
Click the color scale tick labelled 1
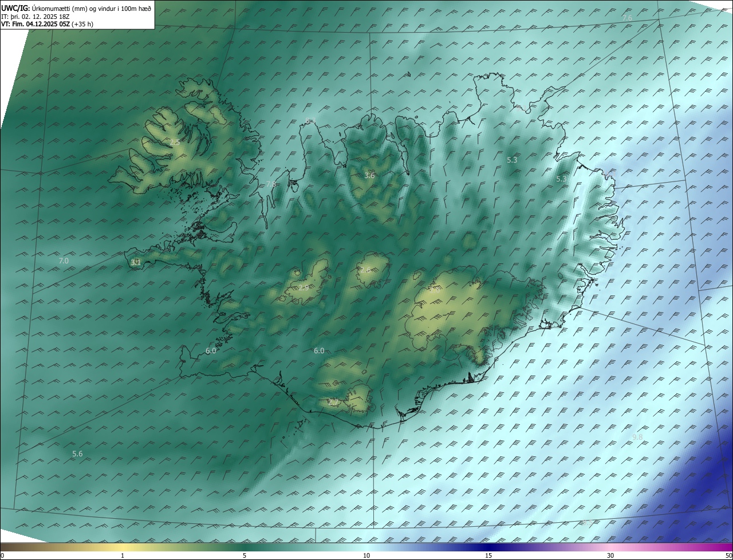coord(123,556)
